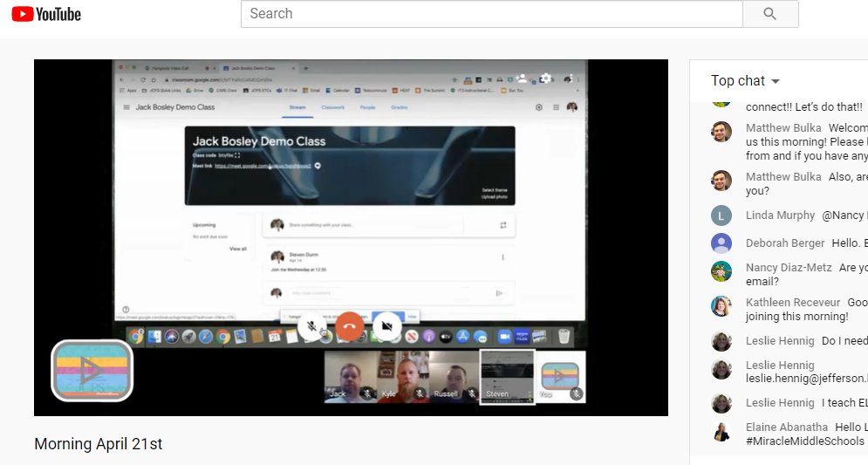Open three-dot menu on Steven Durm post
Viewport: 868px width, 465px height.
[x=502, y=257]
